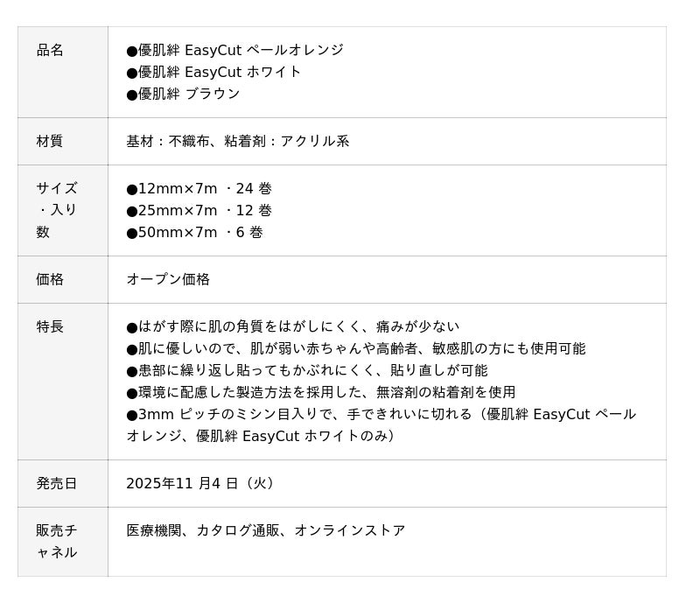Select the 優肌絆 EasyCut ペールオレンジ product line
Image resolution: width=700 pixels, height=603 pixels.
pos(234,50)
